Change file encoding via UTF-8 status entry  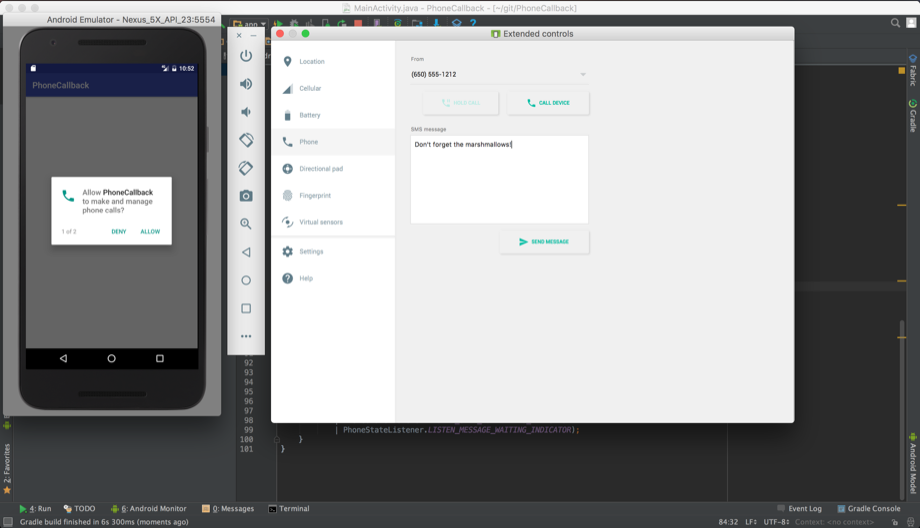[x=776, y=522]
